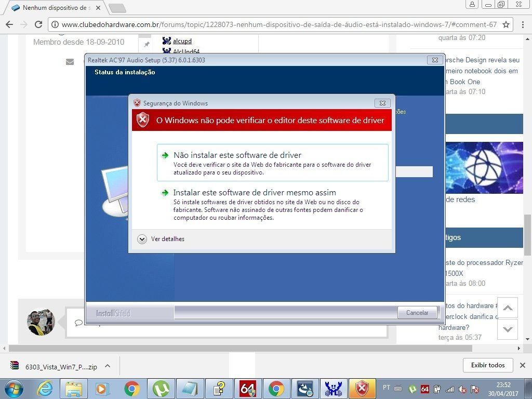Bookmark this page with the star icon

click(x=506, y=24)
